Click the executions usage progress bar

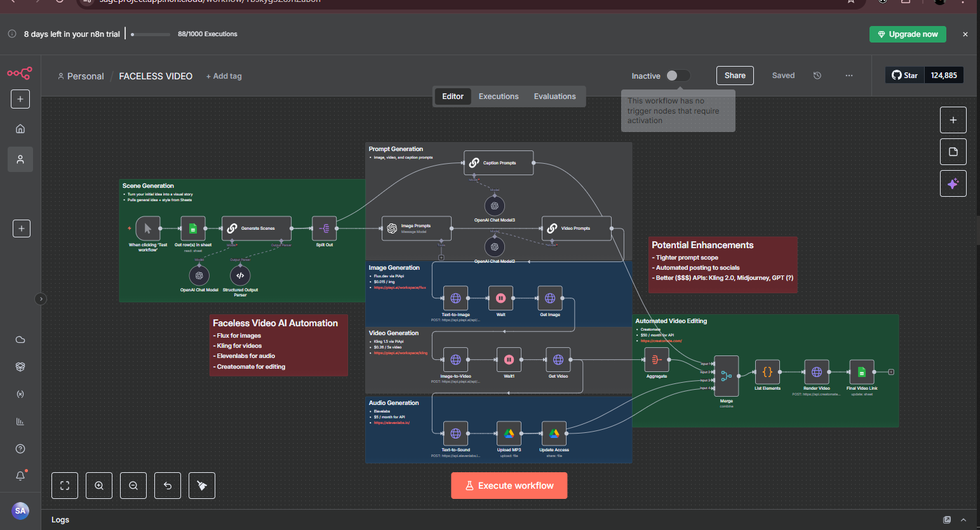click(x=151, y=34)
